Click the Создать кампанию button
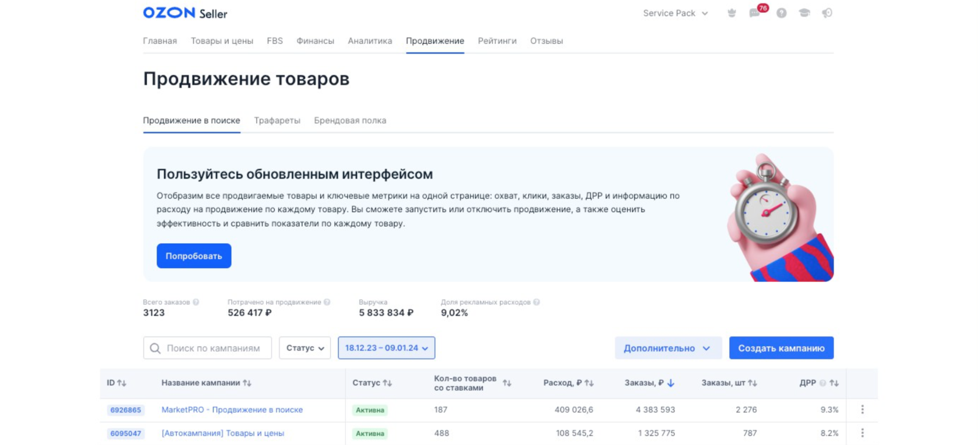 (x=781, y=348)
